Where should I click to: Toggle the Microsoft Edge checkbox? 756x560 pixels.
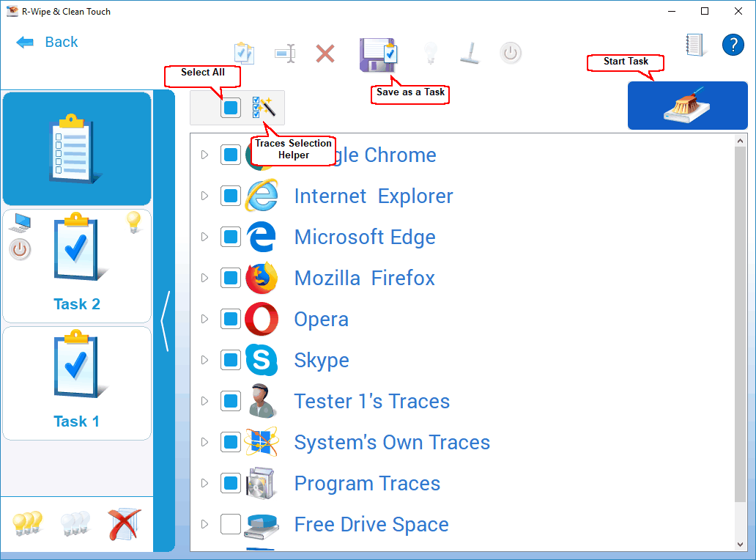pos(231,237)
